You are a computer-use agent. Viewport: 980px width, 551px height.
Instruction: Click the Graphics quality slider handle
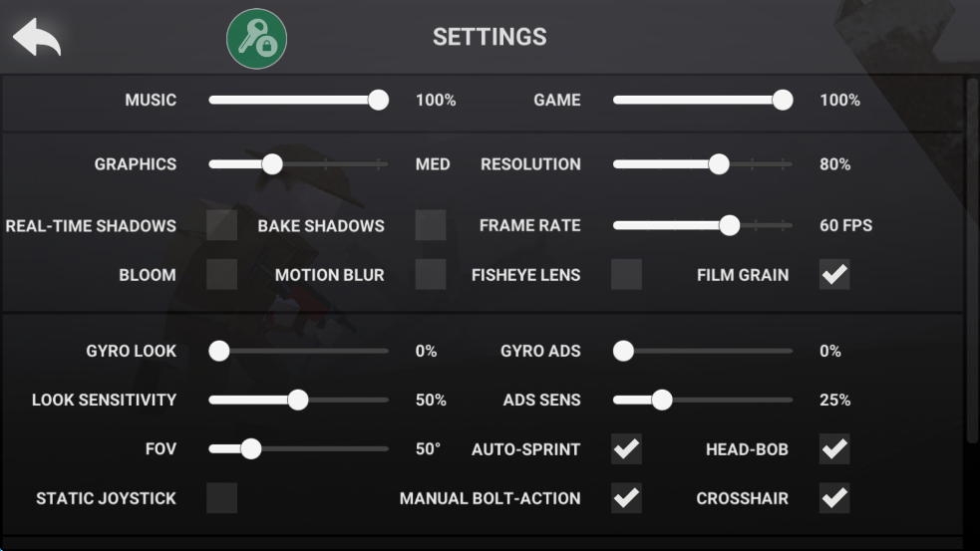(272, 164)
